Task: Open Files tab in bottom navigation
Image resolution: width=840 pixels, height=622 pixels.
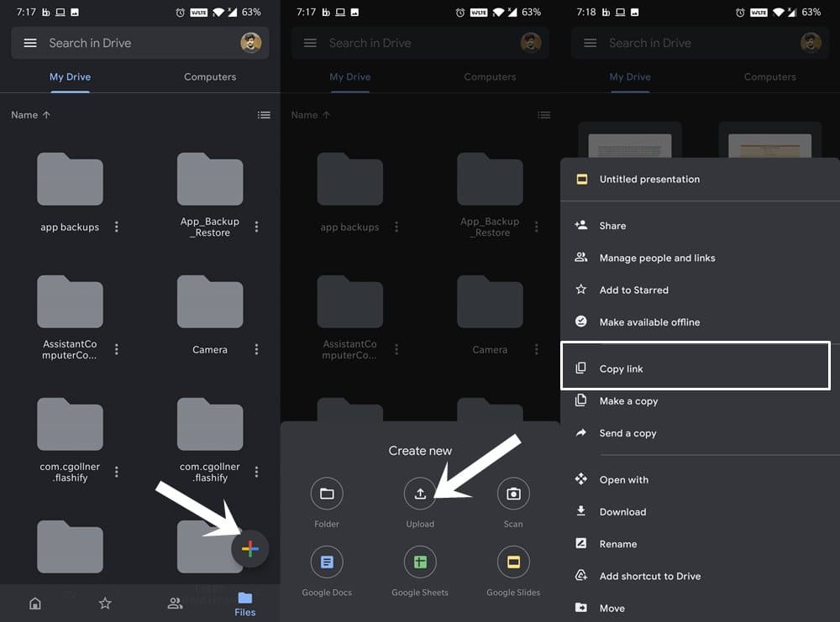Action: (x=244, y=604)
